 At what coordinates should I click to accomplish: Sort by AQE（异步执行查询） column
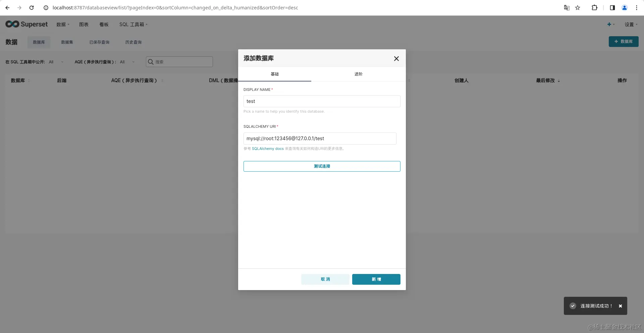[137, 80]
